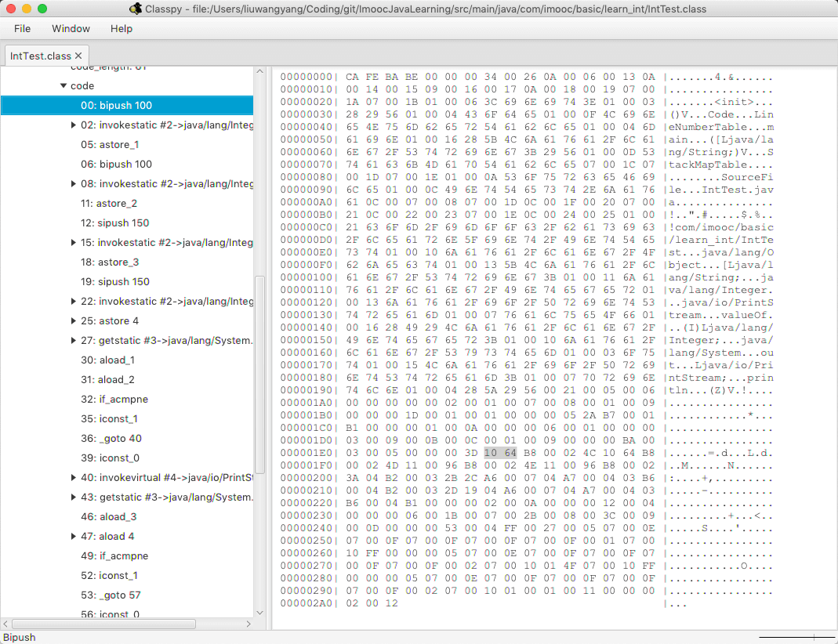Select the 00: bipush 100 instruction
This screenshot has width=838, height=644.
(127, 105)
